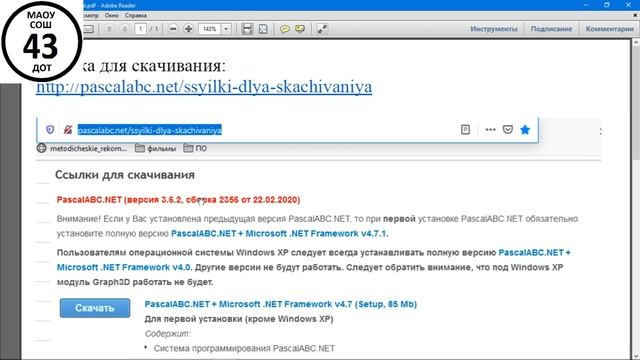Click the 143% zoom value field
640x360 pixels.
point(210,29)
